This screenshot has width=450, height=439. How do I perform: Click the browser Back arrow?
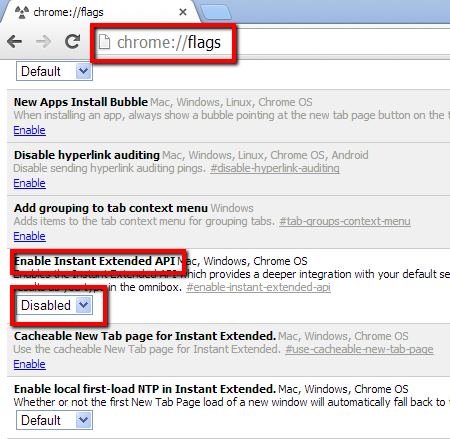[14, 42]
